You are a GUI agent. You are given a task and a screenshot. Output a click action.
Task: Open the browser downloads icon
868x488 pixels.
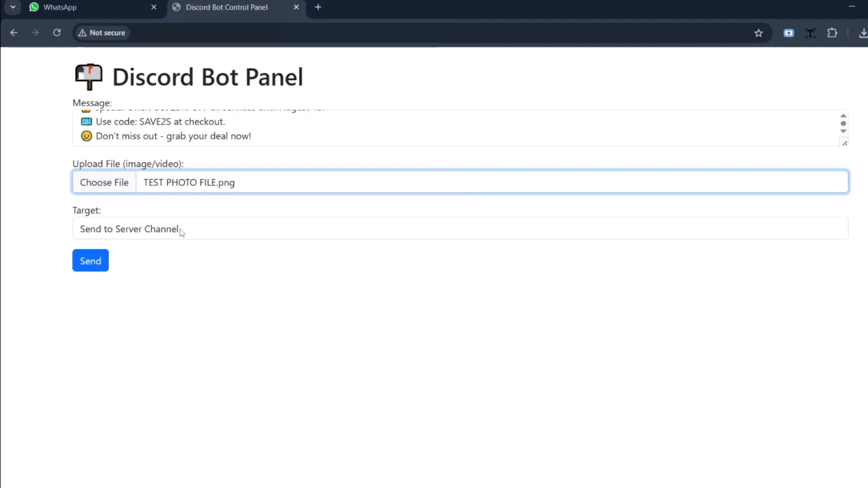pos(863,33)
